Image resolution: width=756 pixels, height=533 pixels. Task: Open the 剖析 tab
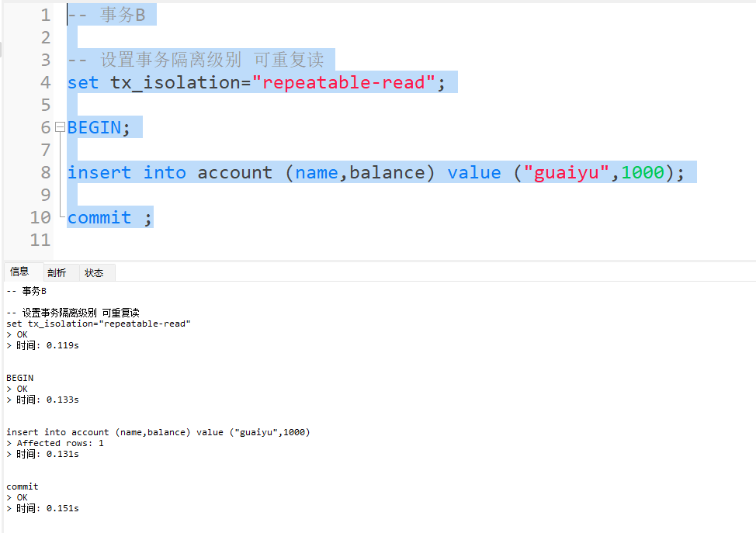(57, 273)
